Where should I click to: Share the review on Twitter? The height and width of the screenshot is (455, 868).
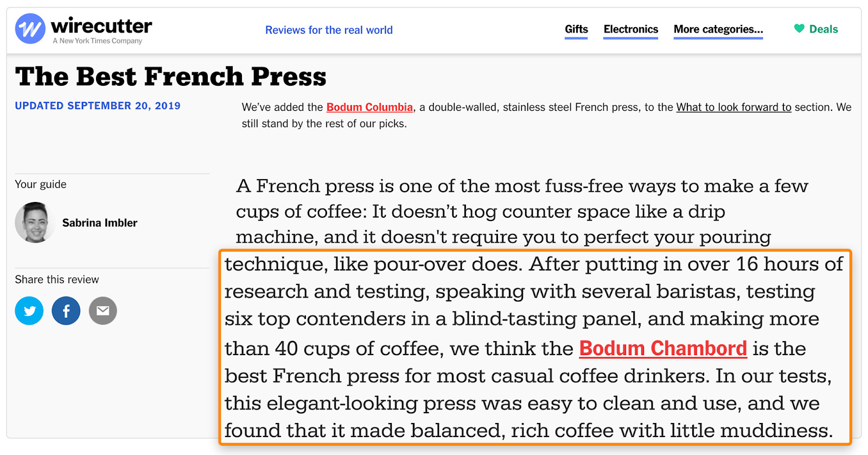29,311
